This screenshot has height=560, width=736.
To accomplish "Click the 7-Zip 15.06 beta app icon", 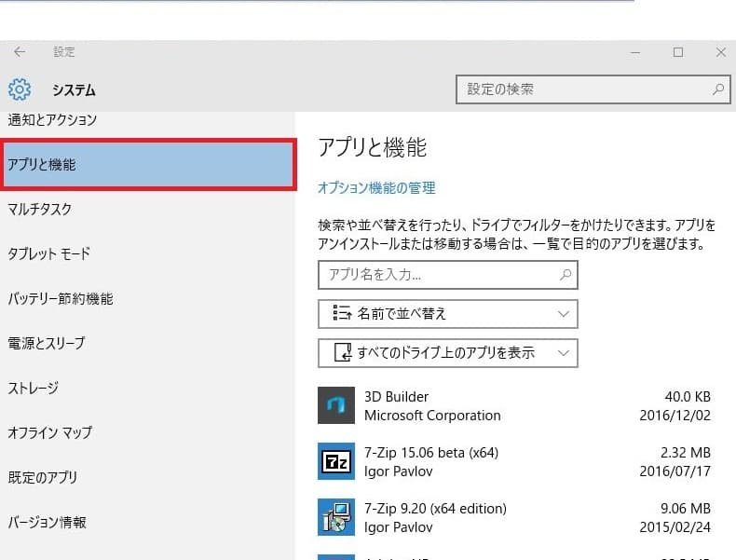I will click(336, 461).
